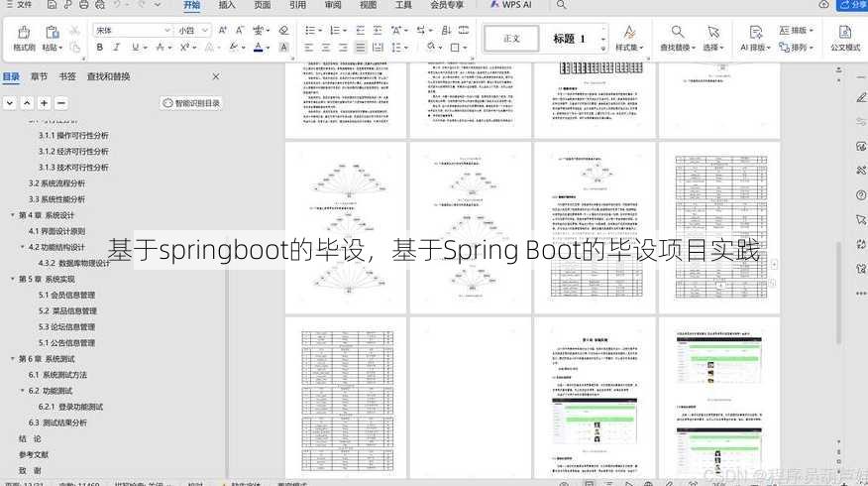868x486 pixels.
Task: Click the Print Preview icon in the quick access bar
Action: (100, 4)
